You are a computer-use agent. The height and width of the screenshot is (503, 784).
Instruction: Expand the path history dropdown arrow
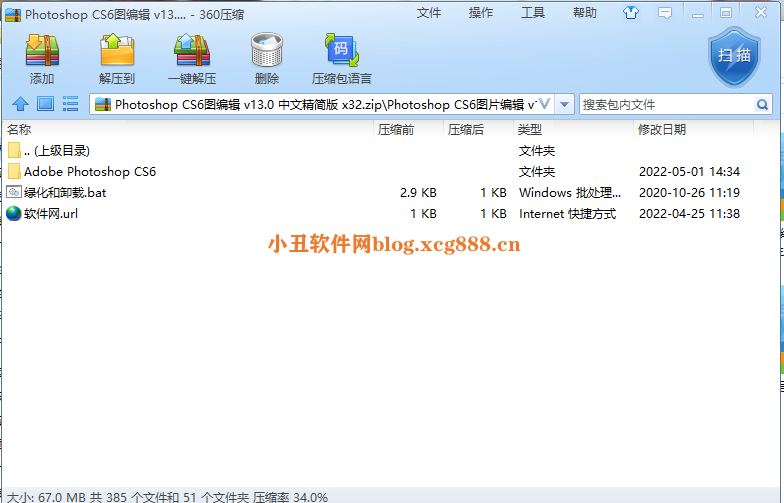click(564, 104)
